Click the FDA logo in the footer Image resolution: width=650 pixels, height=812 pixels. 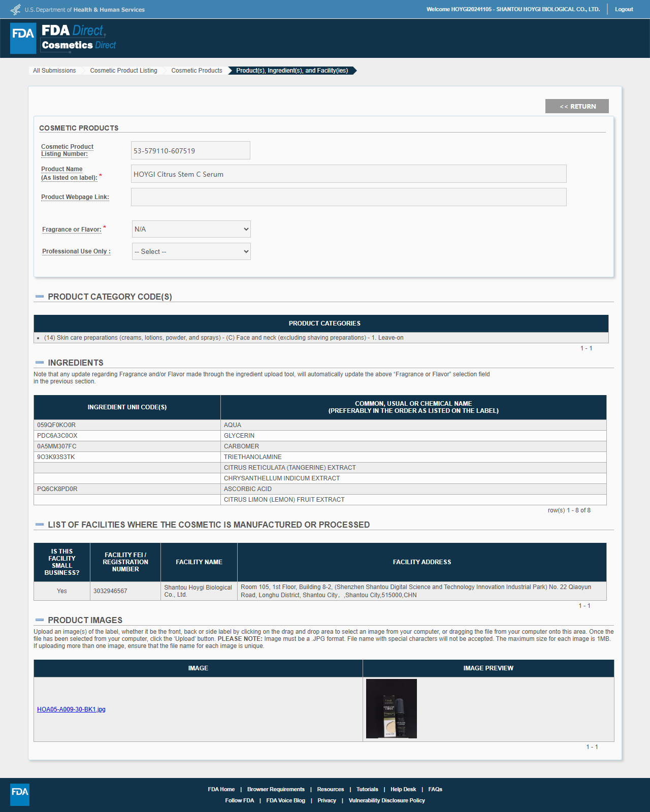20,795
